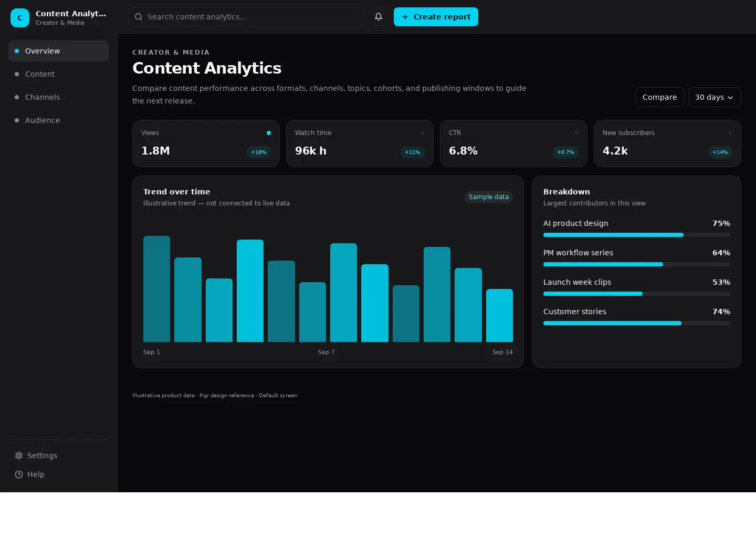Go to the Content section
This screenshot has width=756, height=538.
coord(59,74)
